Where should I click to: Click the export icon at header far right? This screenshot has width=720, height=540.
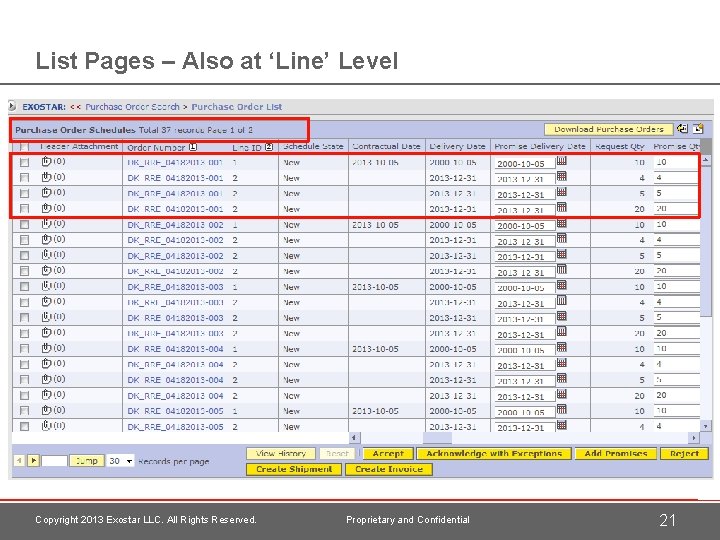click(698, 129)
